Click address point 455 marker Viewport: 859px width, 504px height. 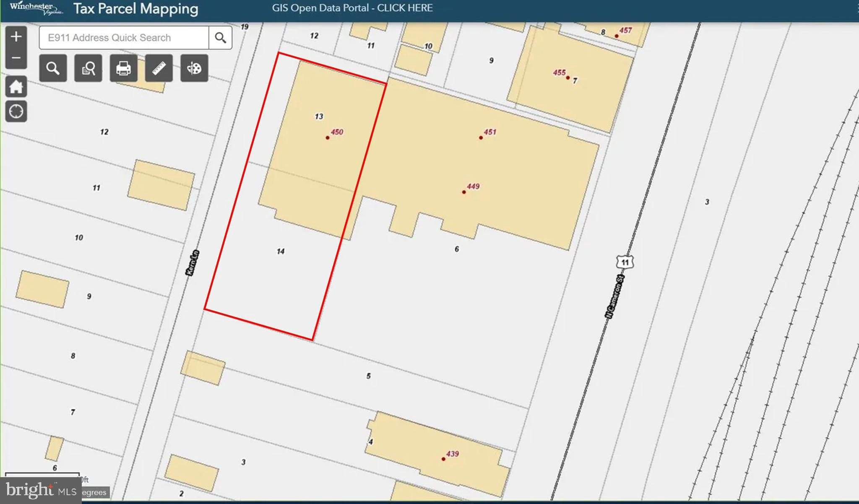coord(567,78)
